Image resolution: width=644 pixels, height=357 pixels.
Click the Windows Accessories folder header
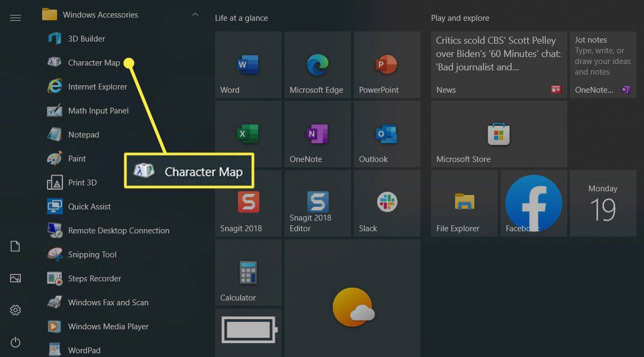point(121,14)
